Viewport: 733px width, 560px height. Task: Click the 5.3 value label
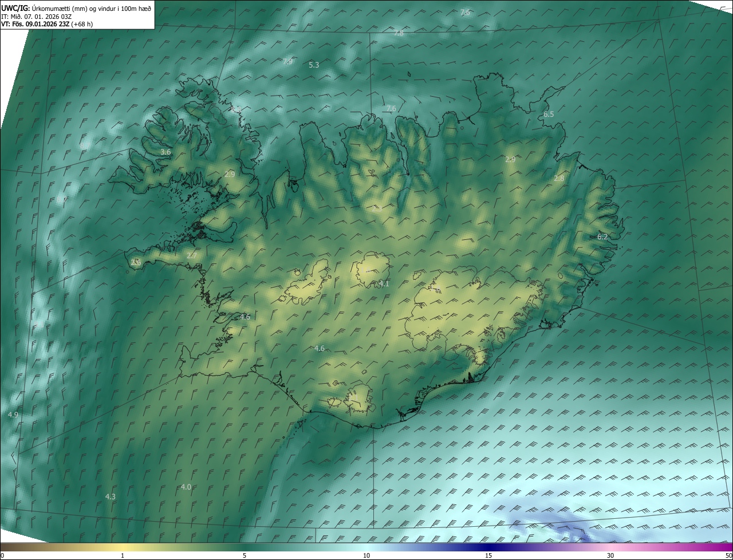[x=314, y=65]
